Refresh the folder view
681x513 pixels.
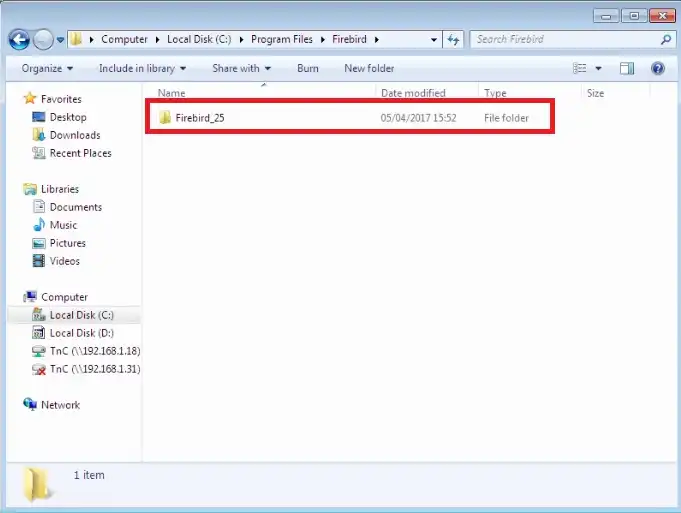coord(453,40)
